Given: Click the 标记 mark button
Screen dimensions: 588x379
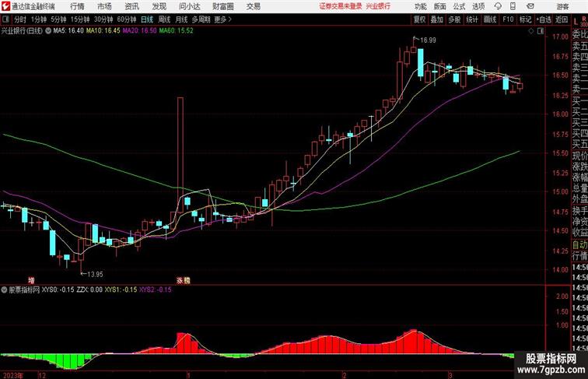Looking at the screenshot, I should tap(525, 19).
